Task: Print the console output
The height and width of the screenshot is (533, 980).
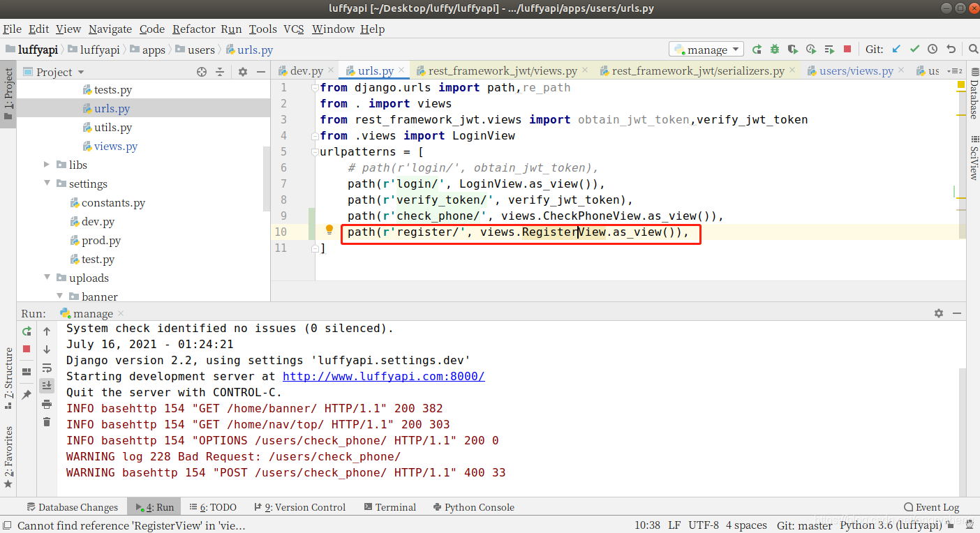Action: [47, 404]
